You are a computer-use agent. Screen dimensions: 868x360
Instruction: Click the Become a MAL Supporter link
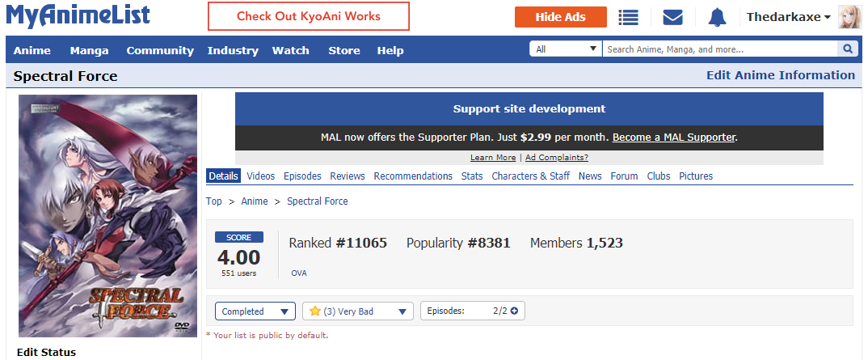[x=674, y=138]
